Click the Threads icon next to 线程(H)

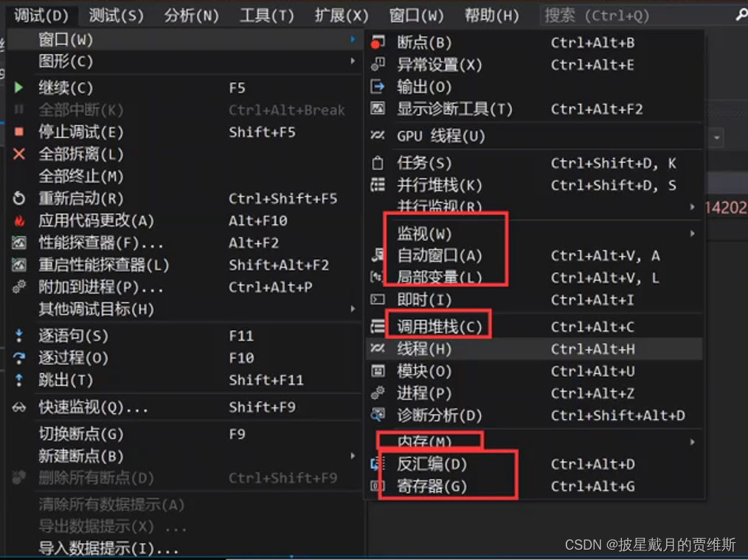click(378, 349)
